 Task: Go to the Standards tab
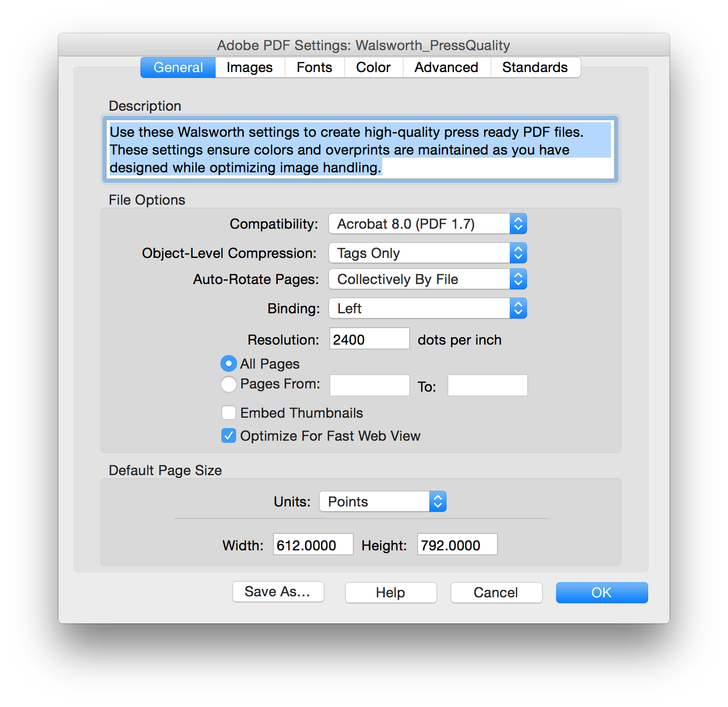(x=535, y=67)
